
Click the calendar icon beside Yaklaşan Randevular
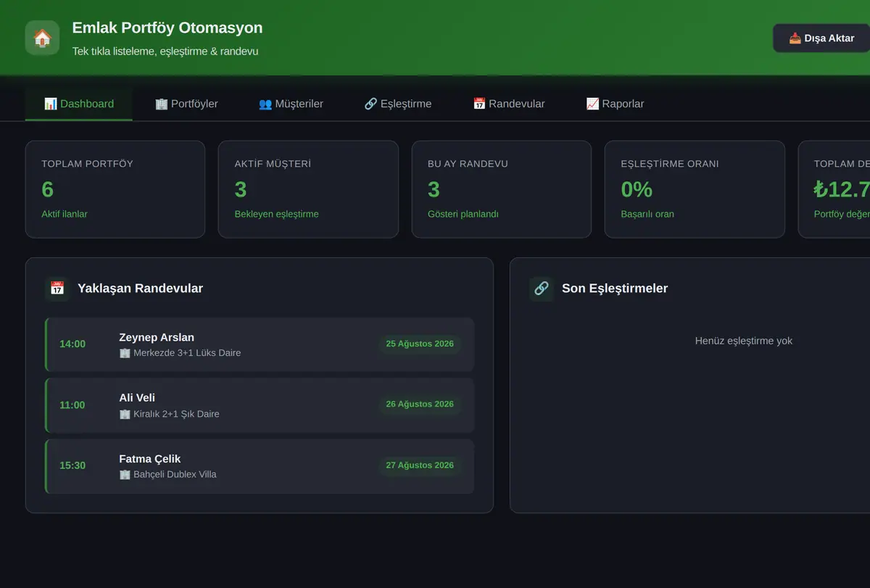[57, 288]
